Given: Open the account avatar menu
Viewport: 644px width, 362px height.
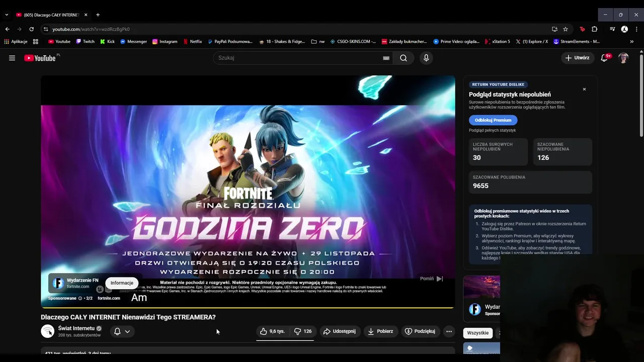Looking at the screenshot, I should [x=623, y=58].
